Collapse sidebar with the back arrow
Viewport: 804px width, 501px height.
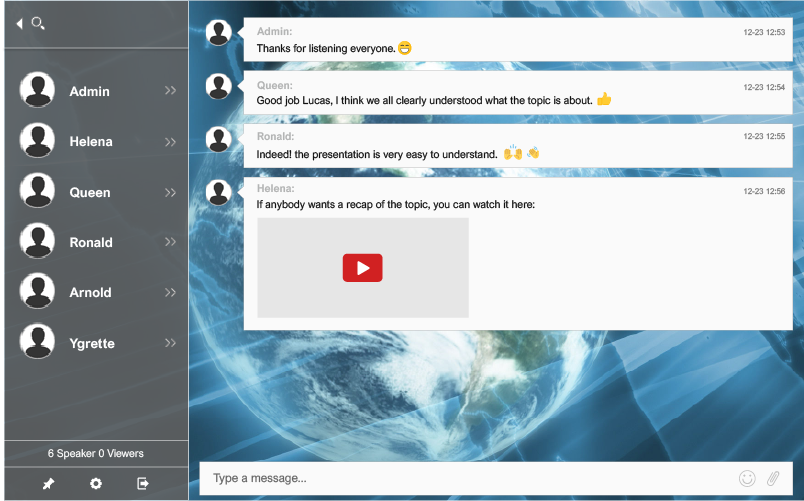(x=19, y=23)
